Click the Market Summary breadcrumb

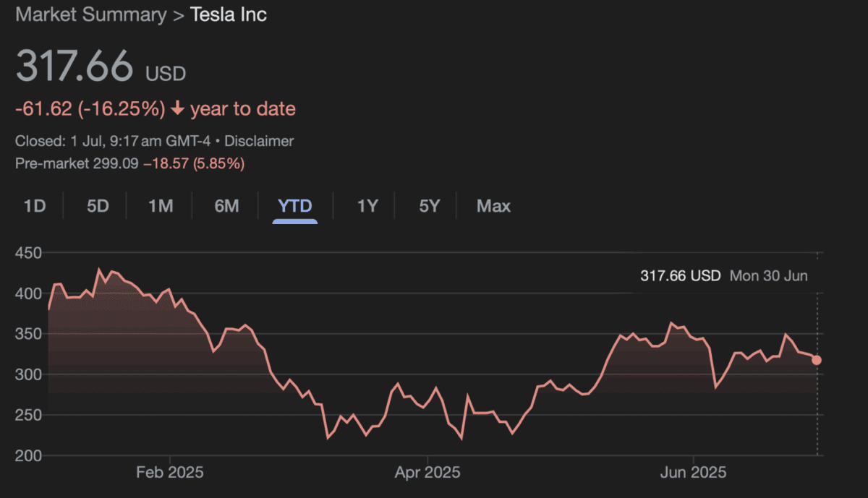point(90,15)
